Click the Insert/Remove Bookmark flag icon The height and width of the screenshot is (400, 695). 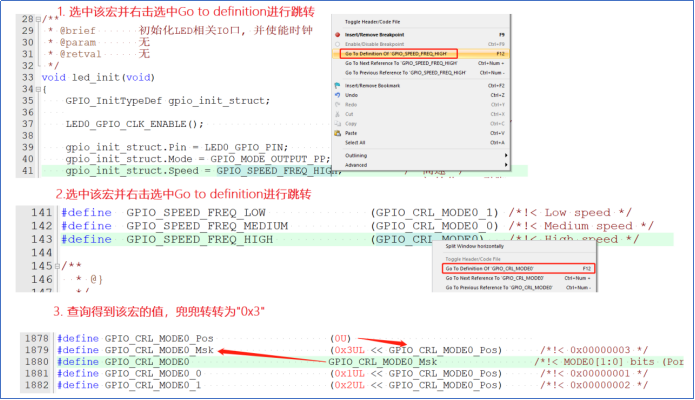click(337, 85)
